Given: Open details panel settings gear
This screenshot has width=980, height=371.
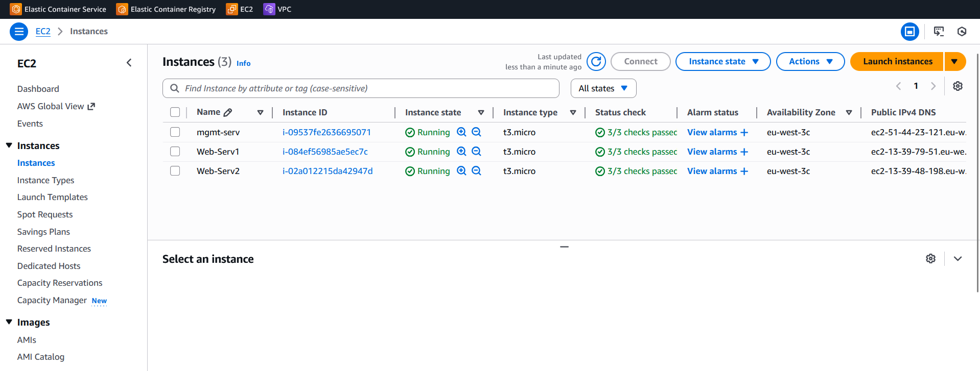Looking at the screenshot, I should point(931,259).
